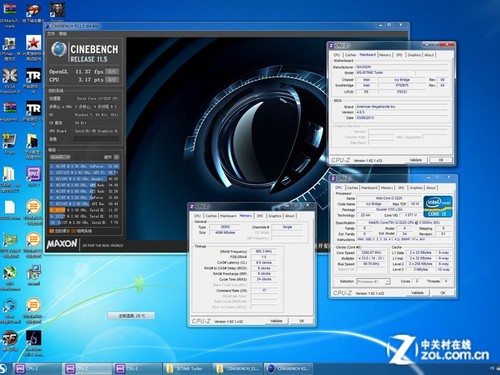
Task: Switch to Caches tab in CPU-Z CPU window
Action: [x=352, y=188]
